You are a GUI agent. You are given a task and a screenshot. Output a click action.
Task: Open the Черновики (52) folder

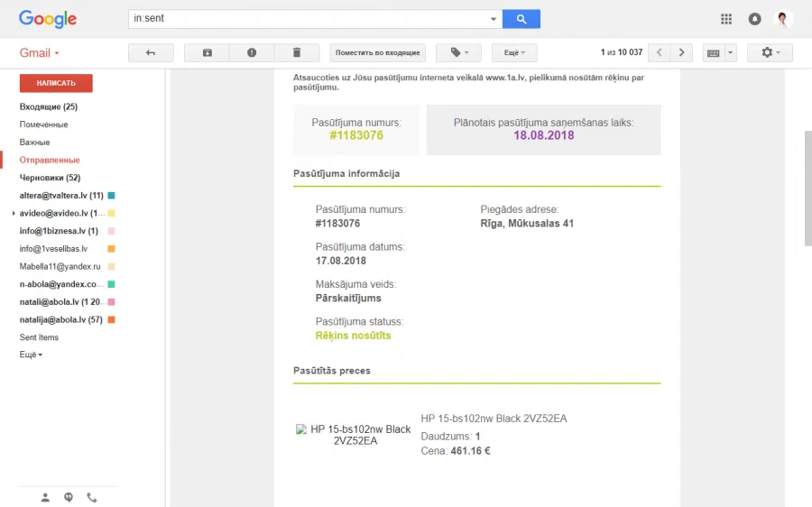(50, 178)
